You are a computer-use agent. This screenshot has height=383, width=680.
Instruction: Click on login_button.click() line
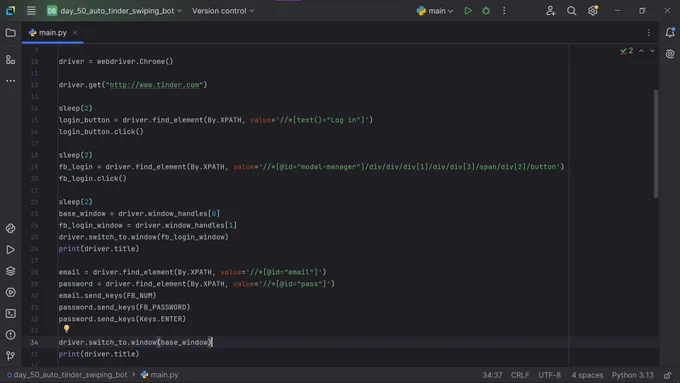point(101,132)
